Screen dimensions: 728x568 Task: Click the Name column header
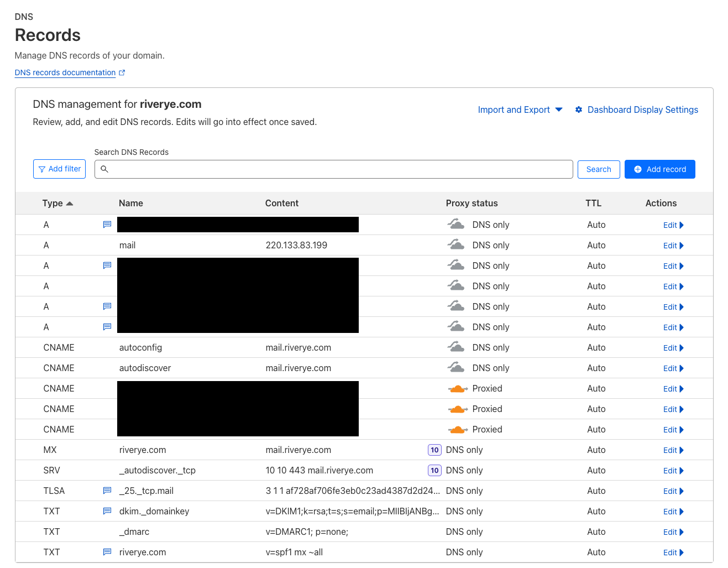[131, 203]
